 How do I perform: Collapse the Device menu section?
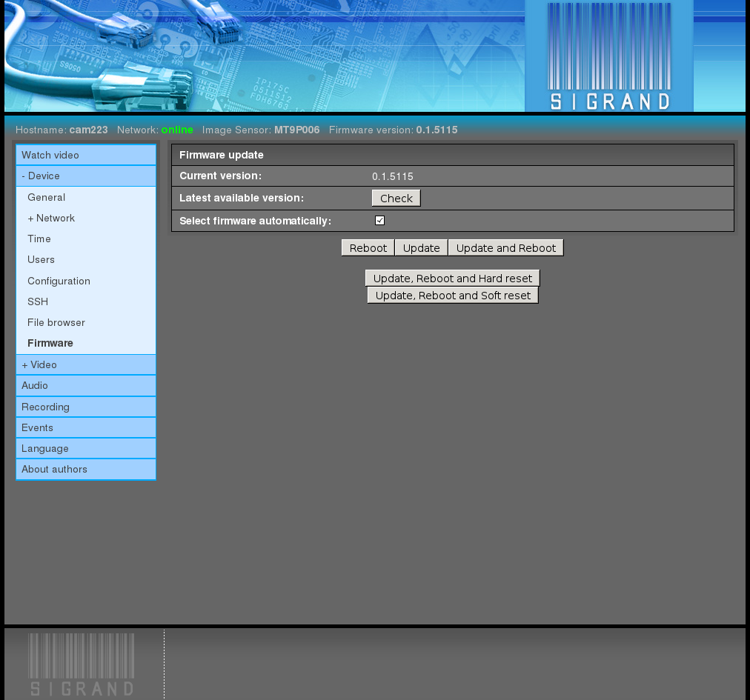(x=41, y=176)
